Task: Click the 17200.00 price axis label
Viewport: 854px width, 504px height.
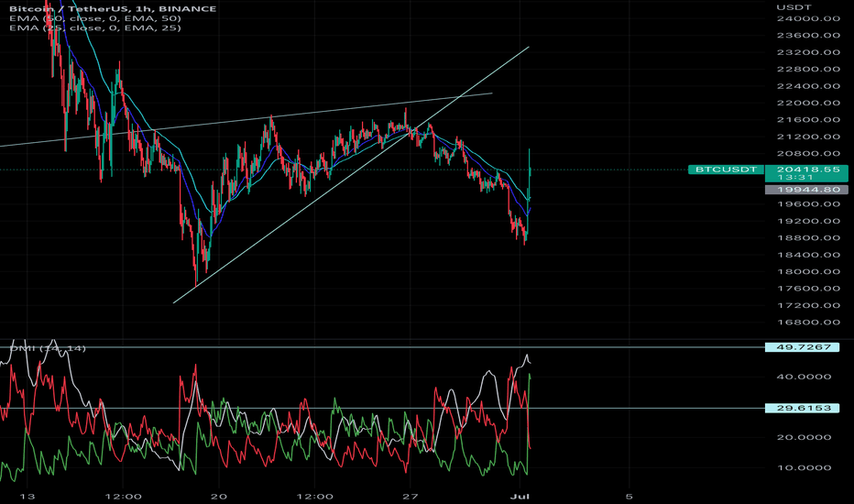Action: point(808,306)
